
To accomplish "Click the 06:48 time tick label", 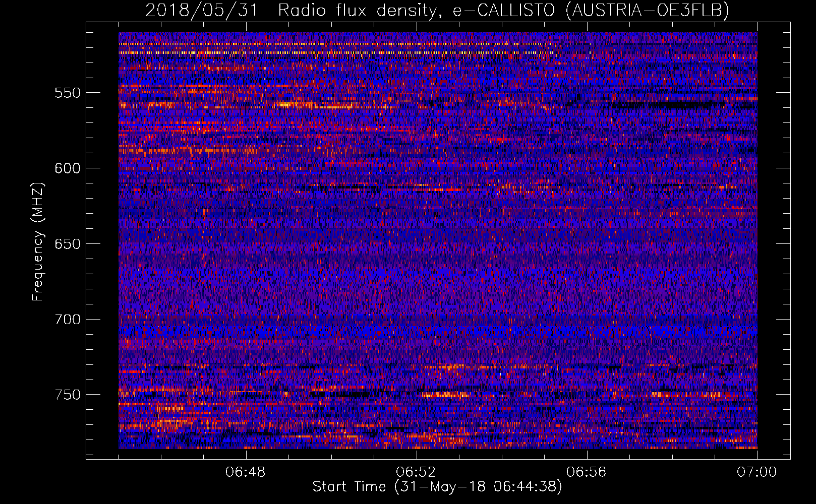I will (246, 472).
